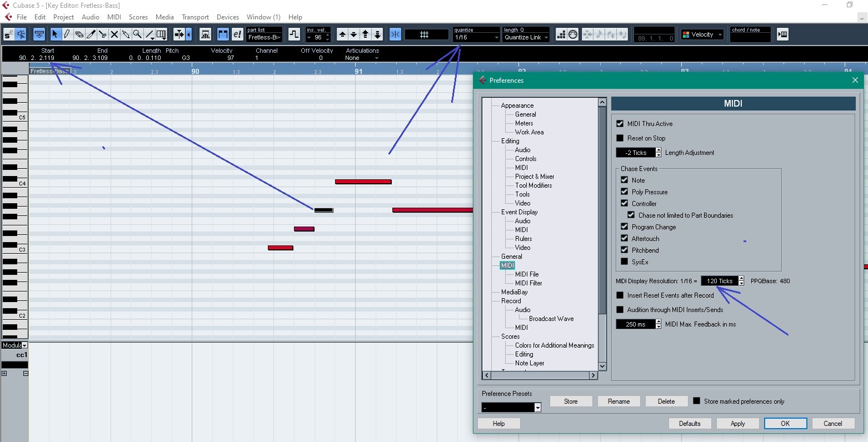This screenshot has height=442, width=868.
Task: Toggle MIDI Input connector button
Action: pyautogui.click(x=573, y=34)
